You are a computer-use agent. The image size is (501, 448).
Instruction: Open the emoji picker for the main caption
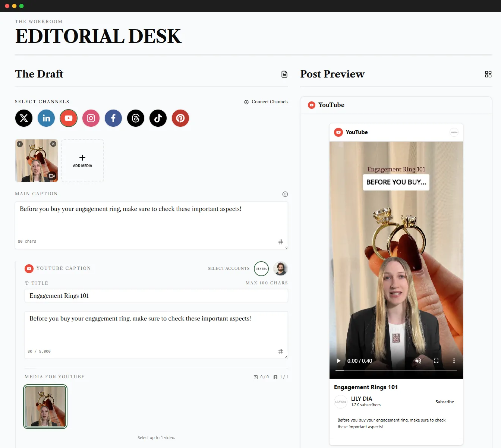[x=285, y=194]
